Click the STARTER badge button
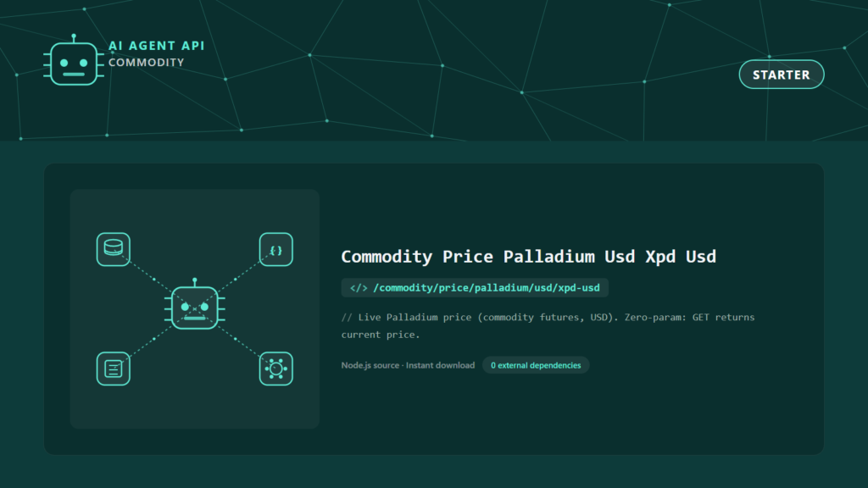The width and height of the screenshot is (868, 488). click(781, 75)
